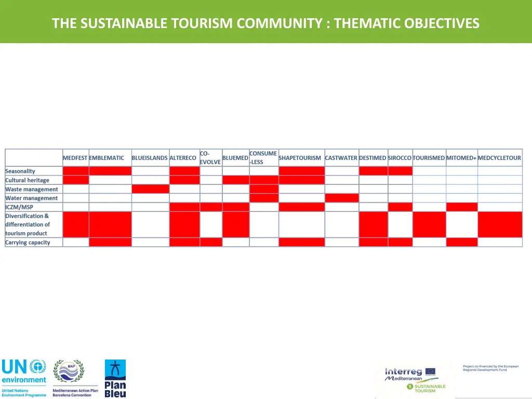Screen dimensions: 532x399
Task: Select the Waste management row label
Action: coord(32,189)
